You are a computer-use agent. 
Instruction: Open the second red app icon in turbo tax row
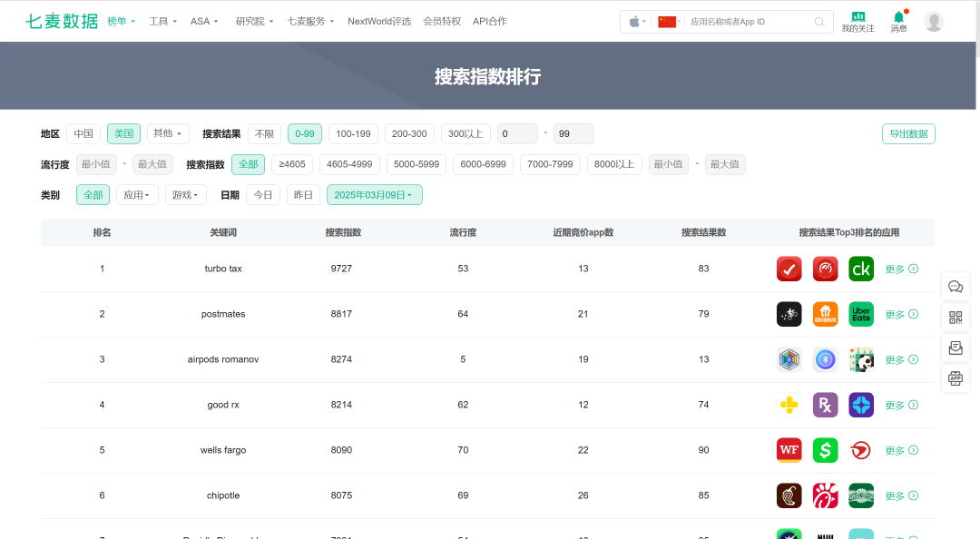[x=825, y=269]
